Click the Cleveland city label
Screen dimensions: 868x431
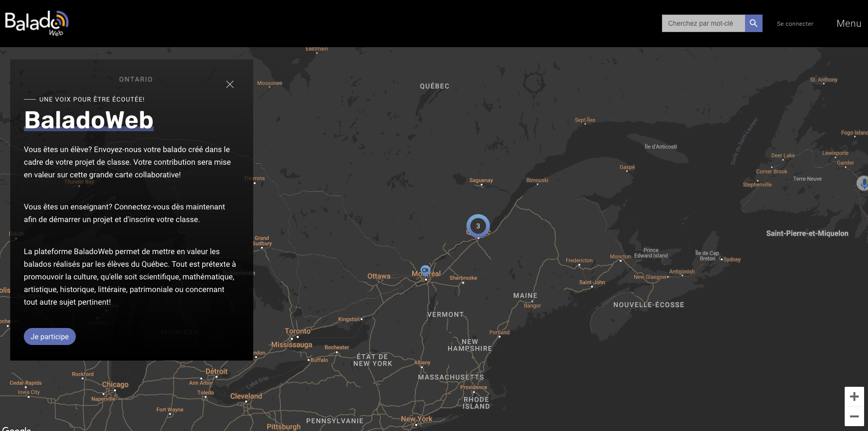246,396
